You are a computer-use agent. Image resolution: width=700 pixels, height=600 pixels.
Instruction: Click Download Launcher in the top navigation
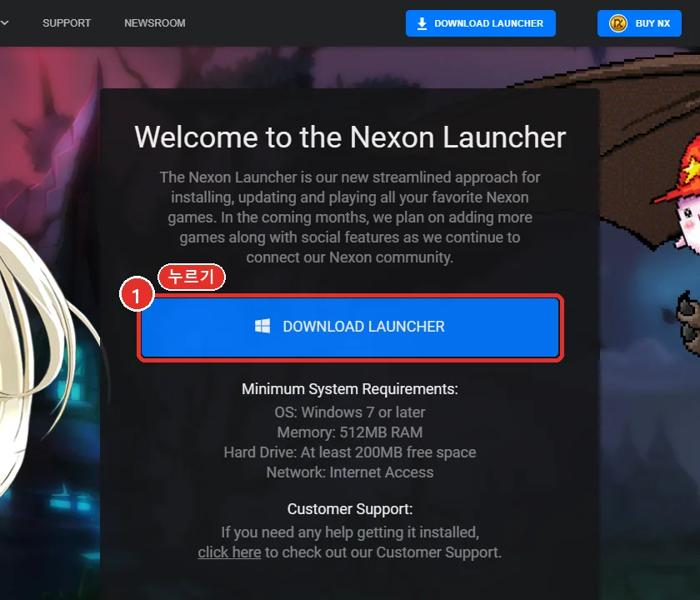[480, 23]
